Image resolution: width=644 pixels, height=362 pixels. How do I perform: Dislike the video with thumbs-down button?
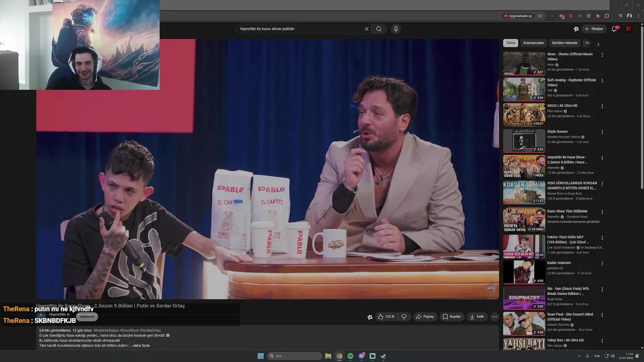404,317
